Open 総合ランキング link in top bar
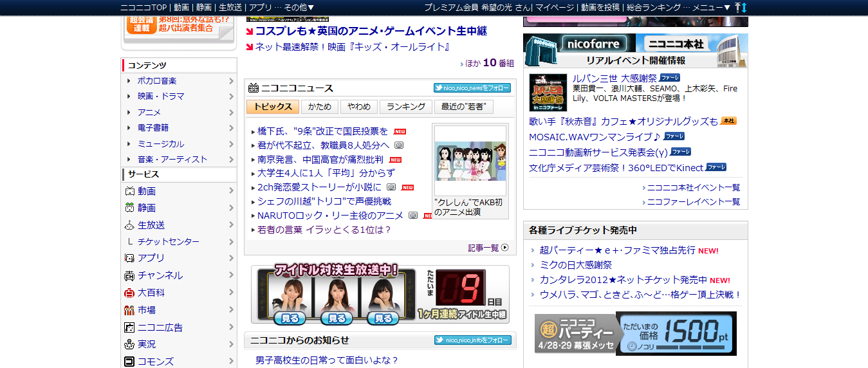Image resolution: width=868 pixels, height=368 pixels. 653,7
